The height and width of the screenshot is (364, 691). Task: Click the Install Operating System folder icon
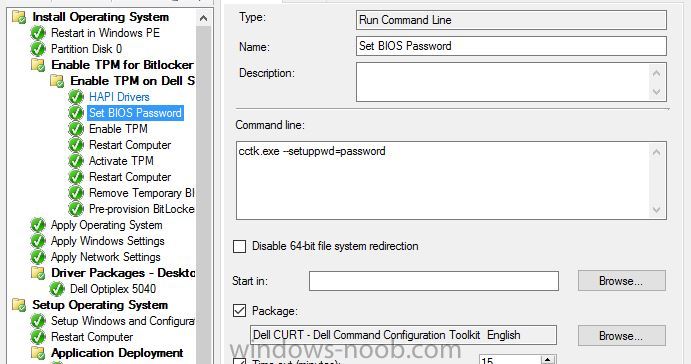[x=19, y=17]
